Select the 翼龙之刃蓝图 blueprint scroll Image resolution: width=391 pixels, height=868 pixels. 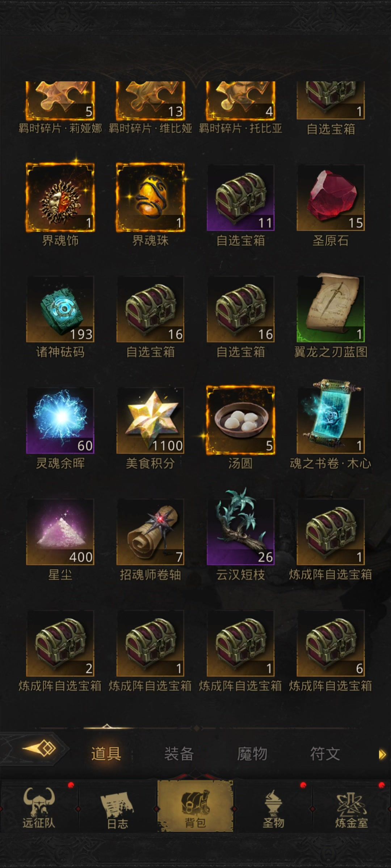point(331,309)
